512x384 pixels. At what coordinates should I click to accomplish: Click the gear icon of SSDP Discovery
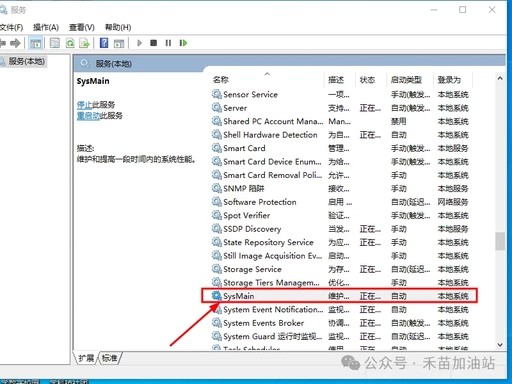(x=217, y=229)
